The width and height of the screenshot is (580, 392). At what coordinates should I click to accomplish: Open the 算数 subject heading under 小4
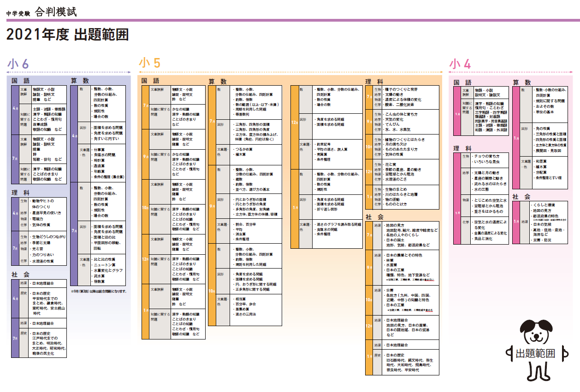(522, 82)
